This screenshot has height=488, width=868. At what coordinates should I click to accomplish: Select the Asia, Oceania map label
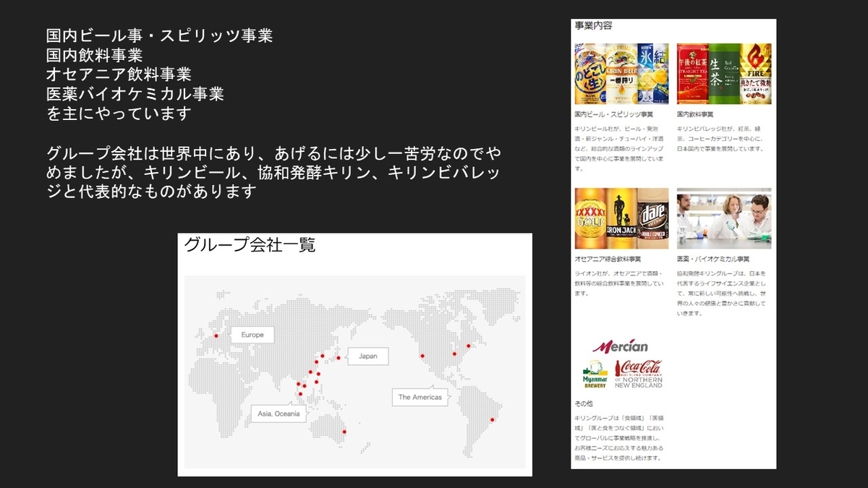278,414
